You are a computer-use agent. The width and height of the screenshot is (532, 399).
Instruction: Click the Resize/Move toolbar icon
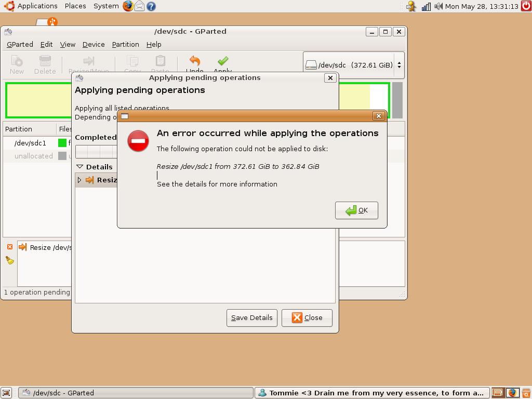point(88,61)
